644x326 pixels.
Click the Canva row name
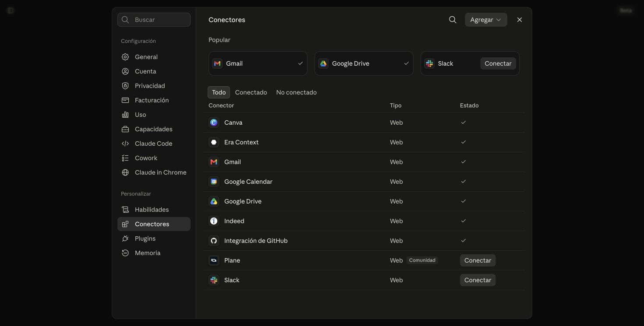tap(233, 123)
